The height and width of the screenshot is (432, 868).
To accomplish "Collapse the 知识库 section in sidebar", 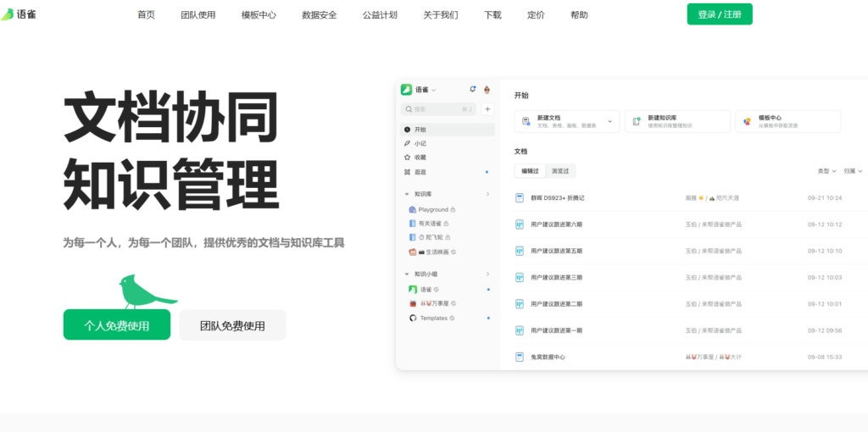I will [407, 194].
